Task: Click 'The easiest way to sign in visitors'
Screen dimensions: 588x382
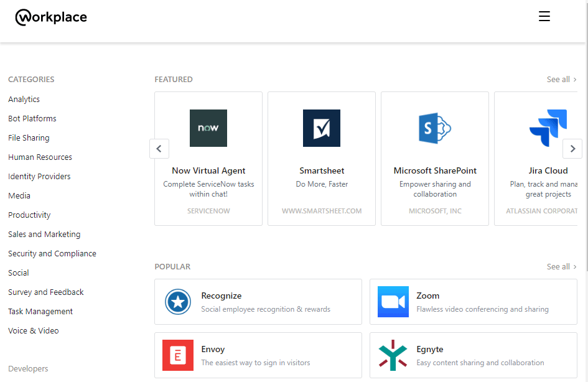Action: [x=255, y=363]
